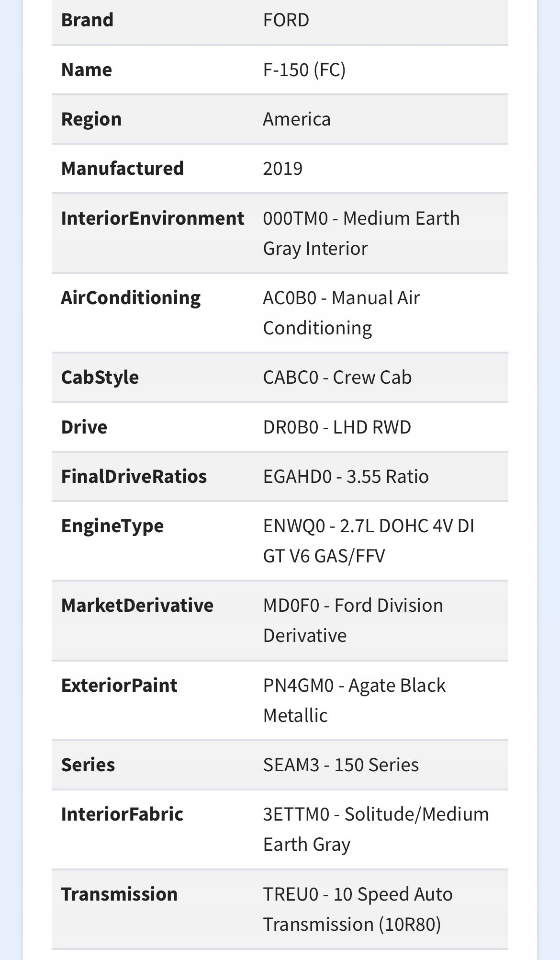This screenshot has height=960, width=560.
Task: Select the 2.7L DOHC engine value
Action: 368,541
